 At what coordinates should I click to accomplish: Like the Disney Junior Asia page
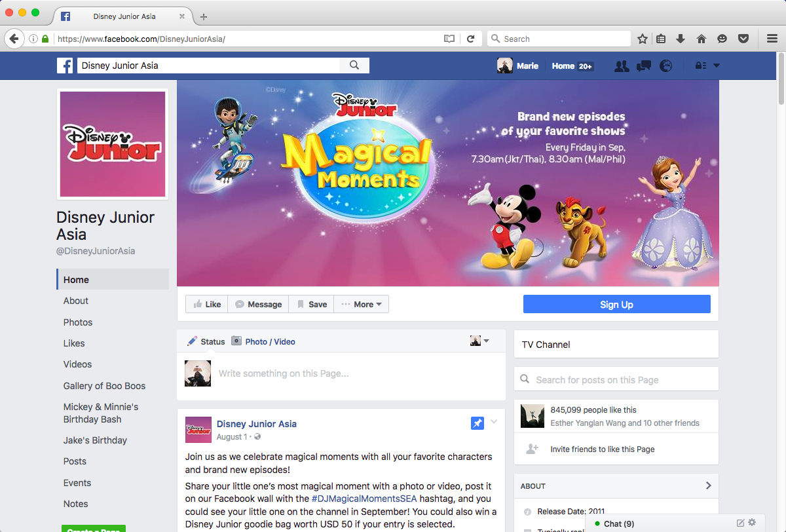tap(206, 304)
